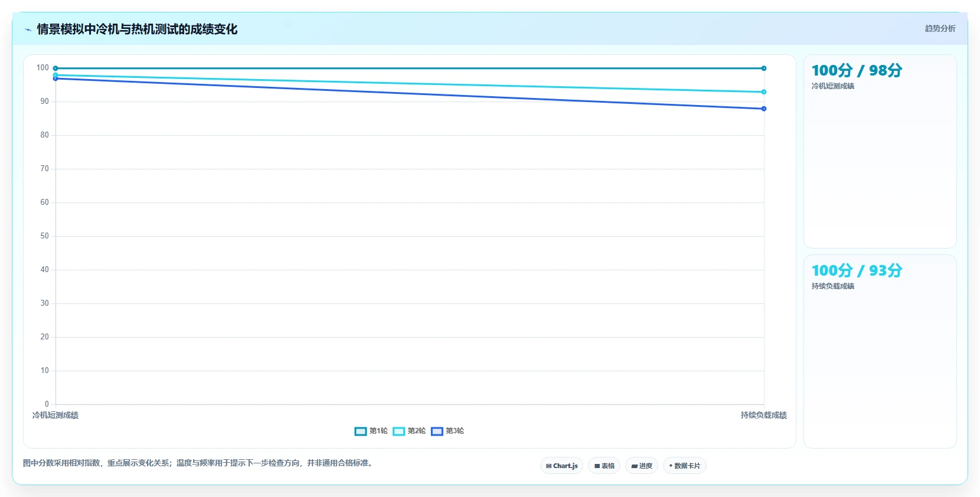
Task: Click the 进度 pill tag
Action: (642, 466)
